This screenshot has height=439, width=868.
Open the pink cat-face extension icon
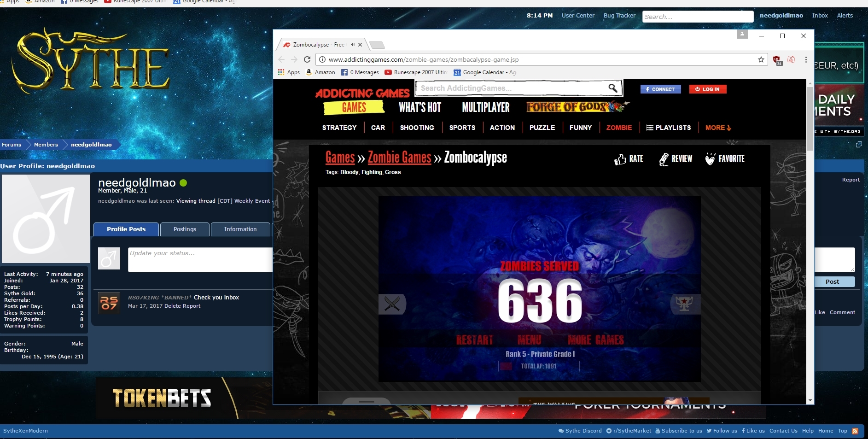[x=791, y=59]
